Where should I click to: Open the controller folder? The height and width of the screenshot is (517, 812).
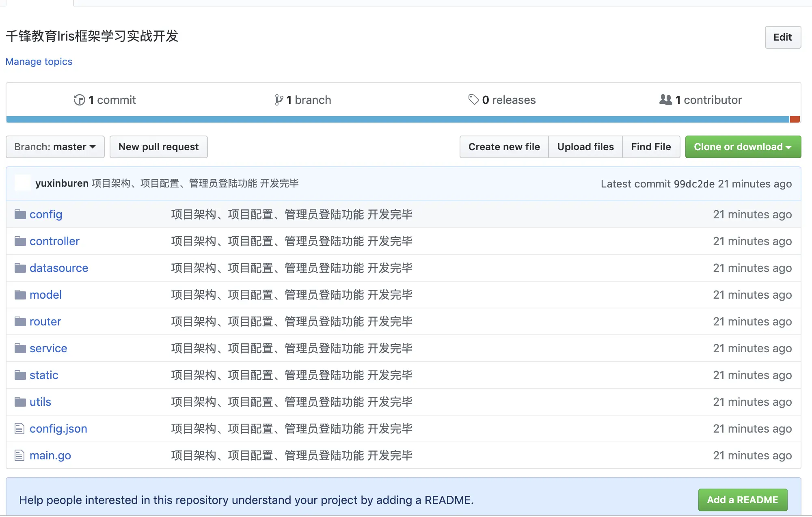click(54, 241)
